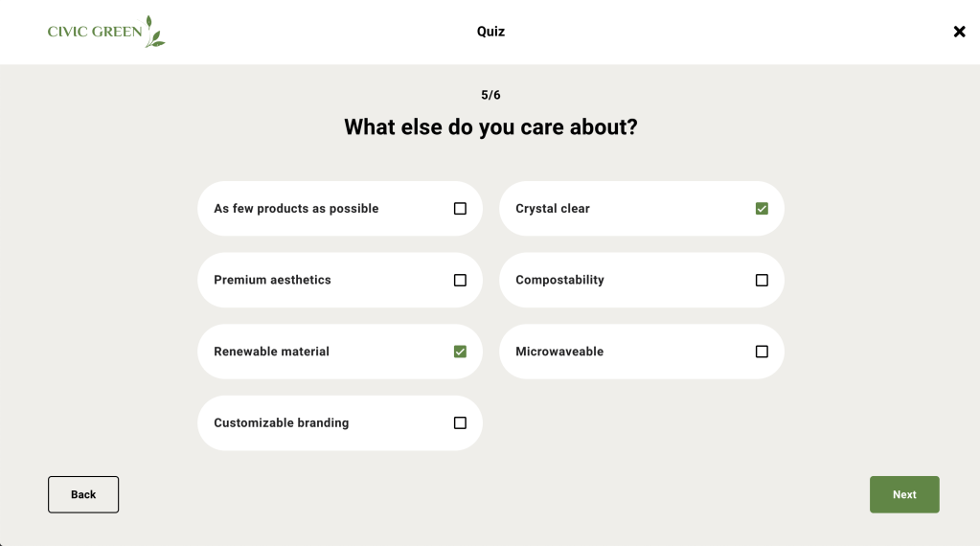The width and height of the screenshot is (980, 546).
Task: Go back with the Back button
Action: coord(83,494)
